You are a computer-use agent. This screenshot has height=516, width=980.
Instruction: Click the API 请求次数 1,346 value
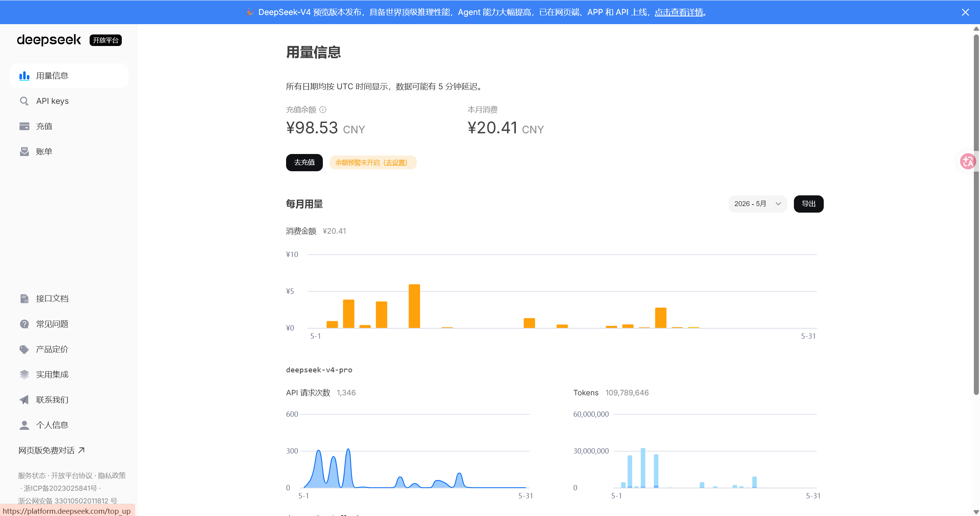346,393
